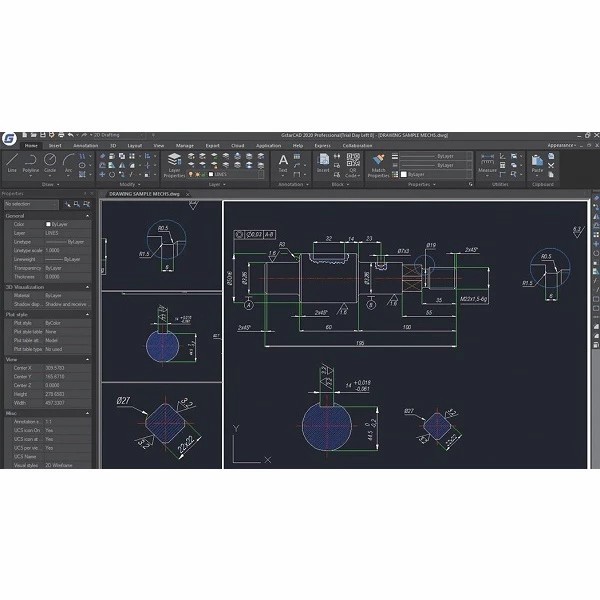Image resolution: width=600 pixels, height=600 pixels.
Task: Select the Arc draw tool
Action: coord(68,163)
